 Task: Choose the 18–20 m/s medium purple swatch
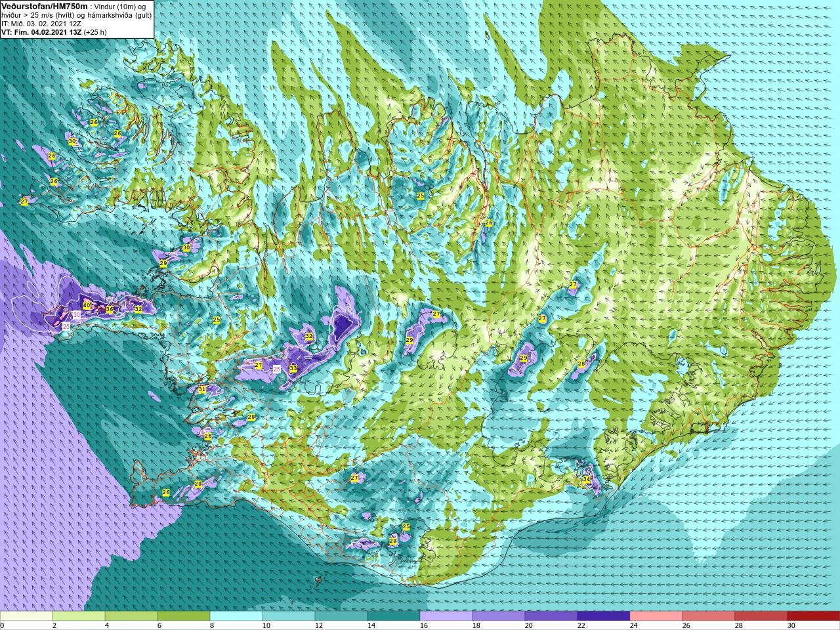tap(499, 616)
